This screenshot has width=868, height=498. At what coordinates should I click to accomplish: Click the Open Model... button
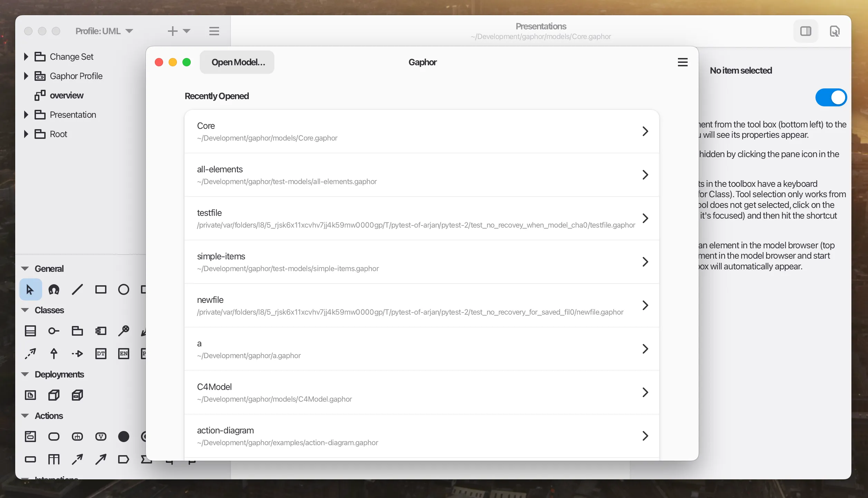click(237, 62)
